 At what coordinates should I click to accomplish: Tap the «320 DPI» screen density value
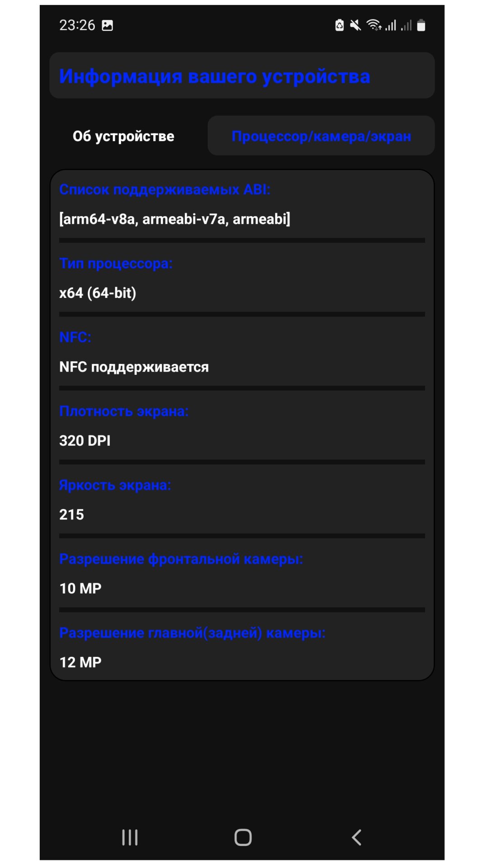(x=85, y=441)
